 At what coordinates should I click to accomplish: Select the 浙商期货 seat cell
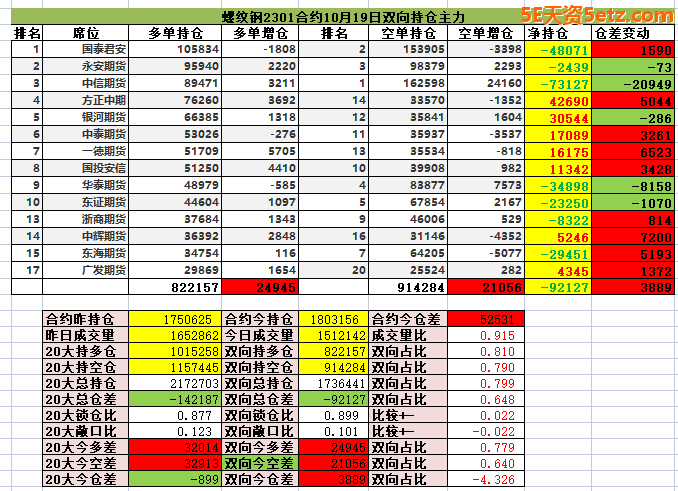coord(86,219)
